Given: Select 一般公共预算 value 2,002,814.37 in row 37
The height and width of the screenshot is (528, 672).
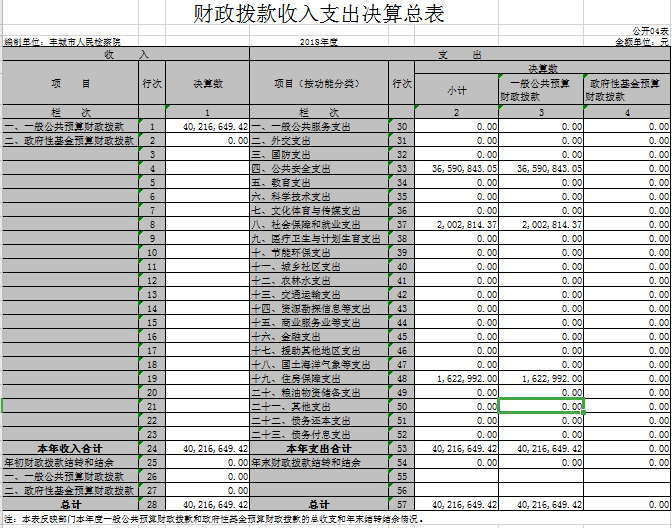Looking at the screenshot, I should (x=541, y=225).
